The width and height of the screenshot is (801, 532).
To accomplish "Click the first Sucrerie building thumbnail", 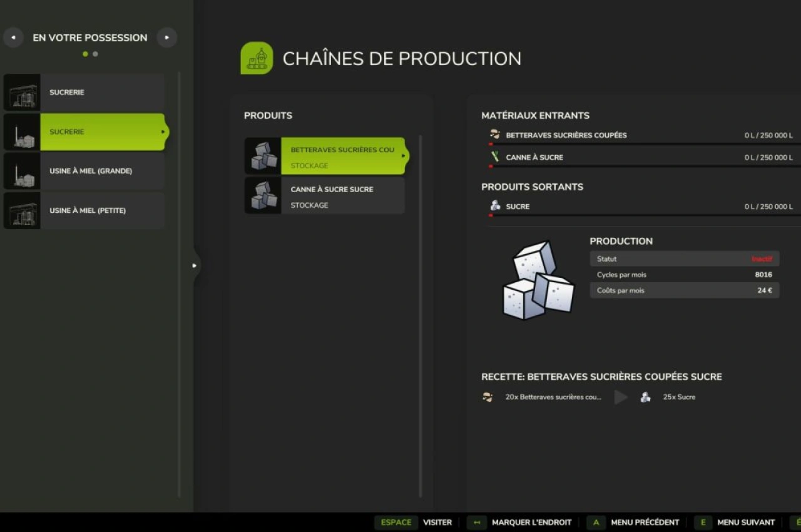I will coord(22,93).
